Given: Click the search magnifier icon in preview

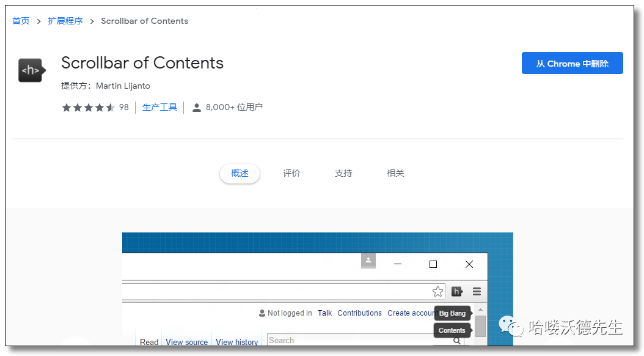Looking at the screenshot, I should coord(457,341).
